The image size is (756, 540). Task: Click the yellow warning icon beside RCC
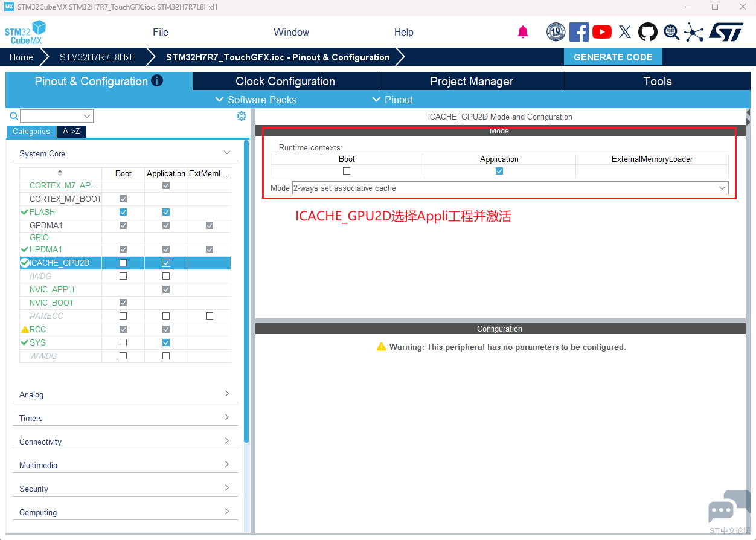[x=25, y=329]
